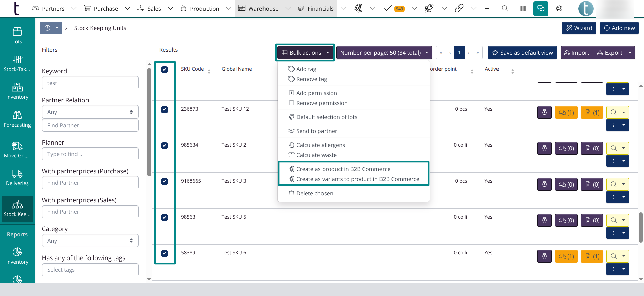Uncheck row 985634 checkbox
The width and height of the screenshot is (644, 296).
(x=164, y=146)
